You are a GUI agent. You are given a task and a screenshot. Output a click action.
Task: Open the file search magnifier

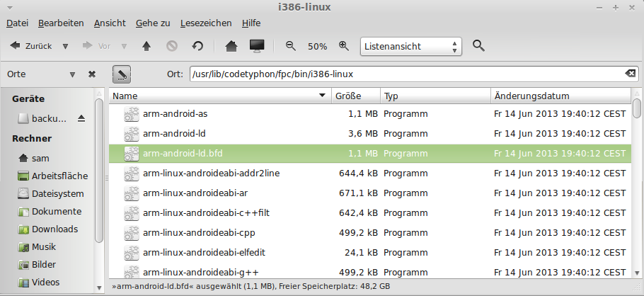tap(478, 45)
